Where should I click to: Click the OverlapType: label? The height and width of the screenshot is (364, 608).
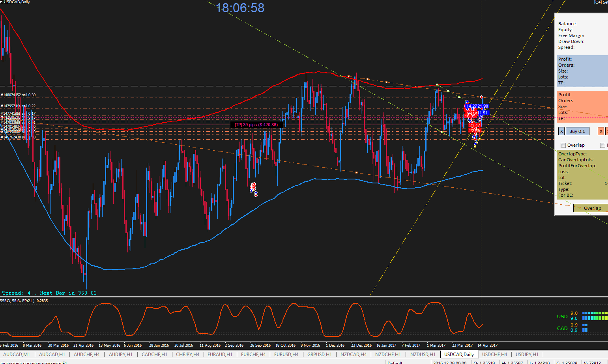point(572,154)
